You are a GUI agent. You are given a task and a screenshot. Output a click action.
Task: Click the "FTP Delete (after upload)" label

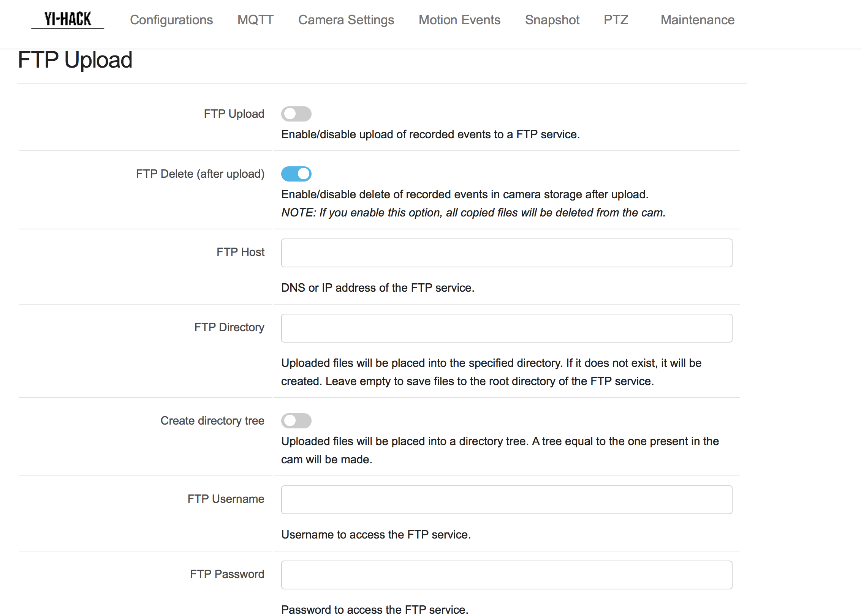(x=200, y=174)
